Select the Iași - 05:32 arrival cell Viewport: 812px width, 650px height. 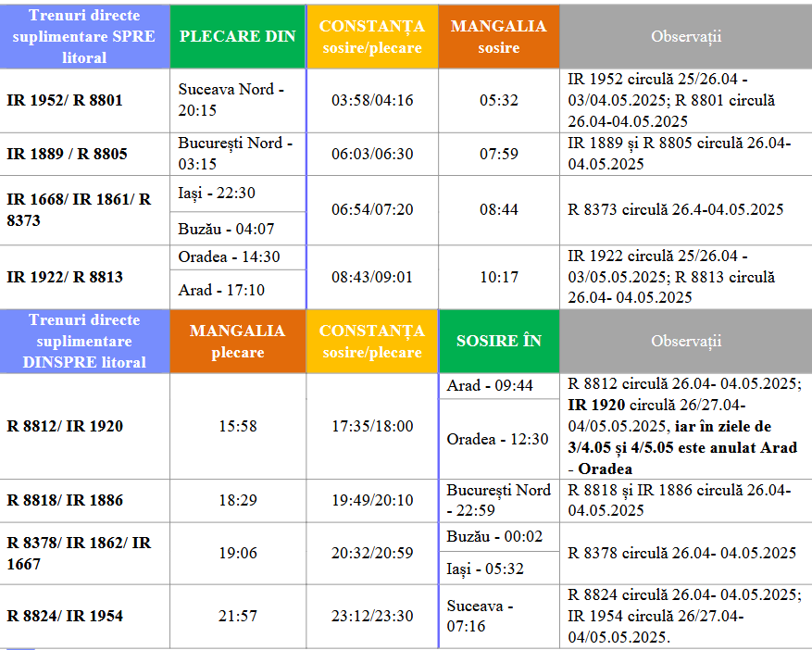click(485, 569)
